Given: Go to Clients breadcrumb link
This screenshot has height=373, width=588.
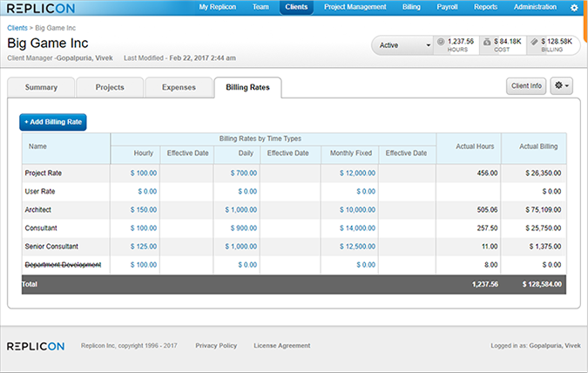Looking at the screenshot, I should click(17, 29).
